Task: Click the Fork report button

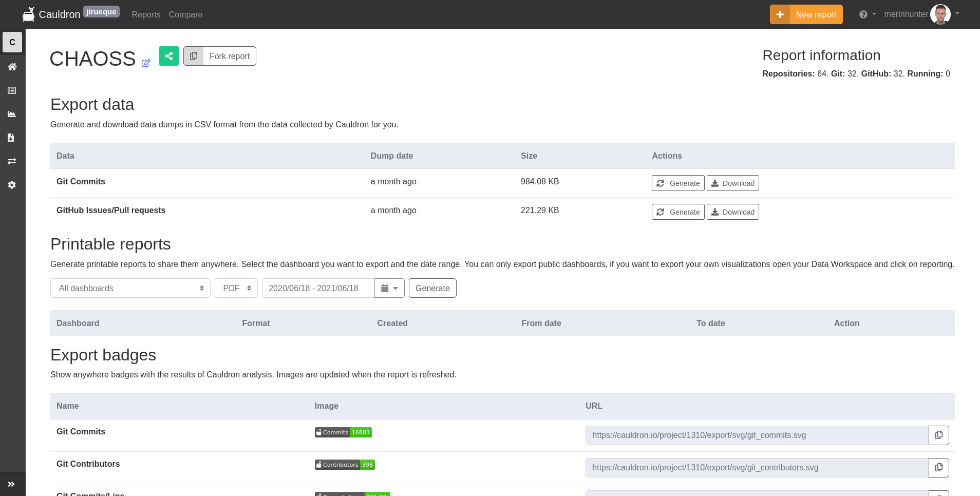Action: [220, 56]
